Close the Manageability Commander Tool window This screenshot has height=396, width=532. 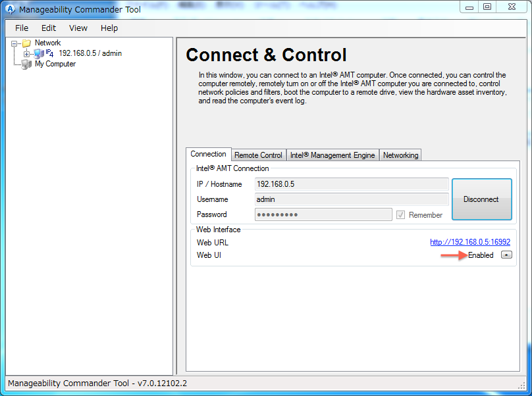(512, 7)
